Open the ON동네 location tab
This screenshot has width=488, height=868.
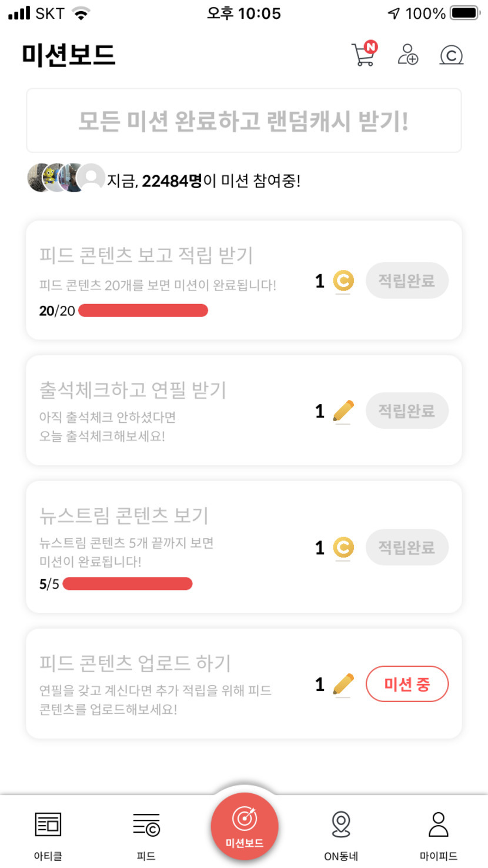coord(341,835)
